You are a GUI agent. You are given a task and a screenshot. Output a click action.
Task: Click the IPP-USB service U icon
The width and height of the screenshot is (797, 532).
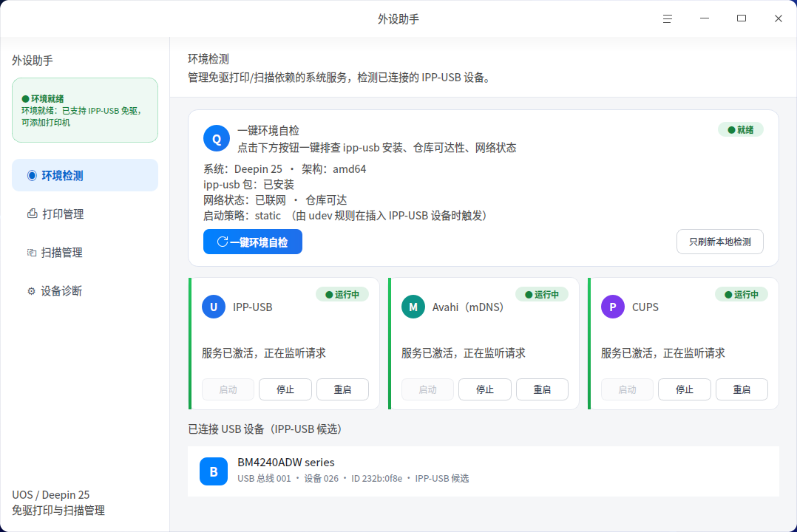coord(214,307)
